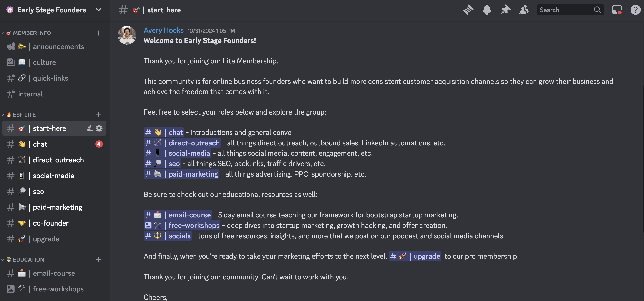Toggle the member list icon
The image size is (644, 301).
click(524, 10)
